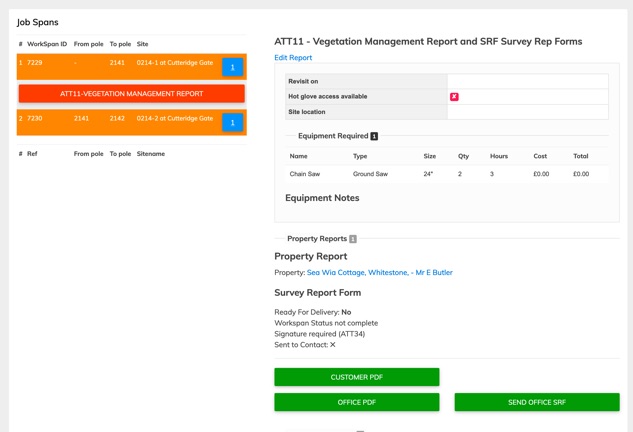Click the blue badge on workspan 7230

tap(232, 123)
